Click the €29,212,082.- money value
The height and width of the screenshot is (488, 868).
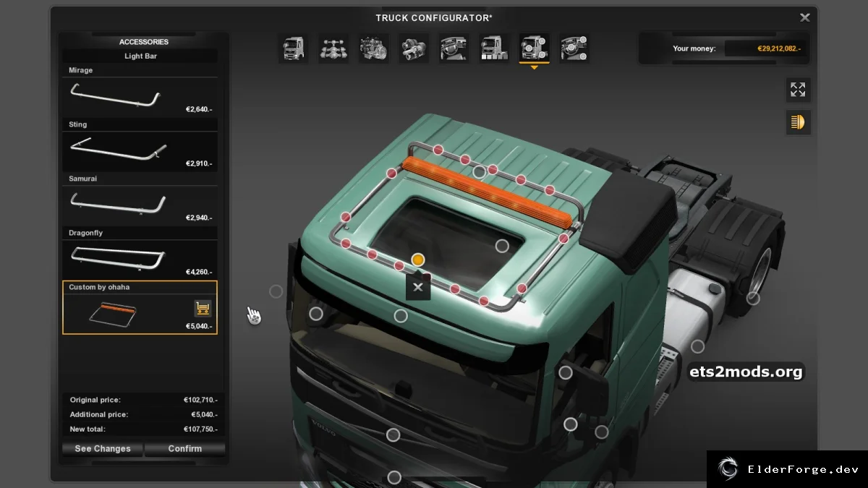tap(778, 48)
